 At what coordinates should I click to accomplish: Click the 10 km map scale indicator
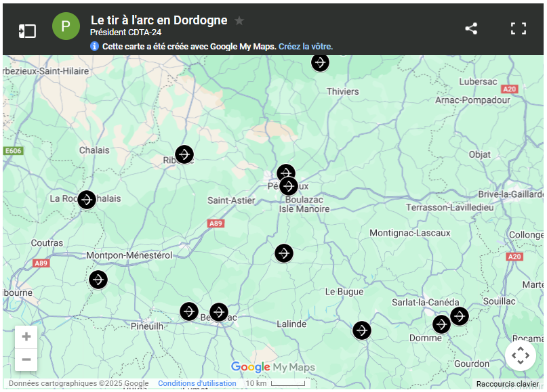[x=275, y=383]
